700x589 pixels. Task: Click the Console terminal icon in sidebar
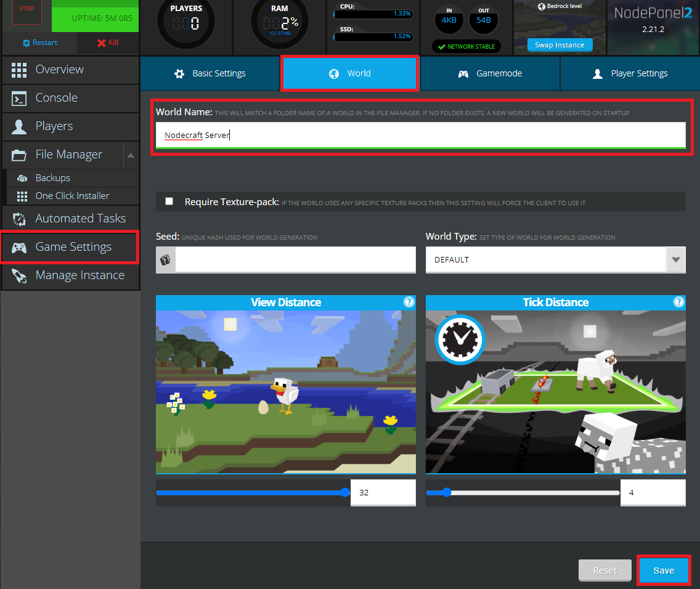tap(19, 98)
